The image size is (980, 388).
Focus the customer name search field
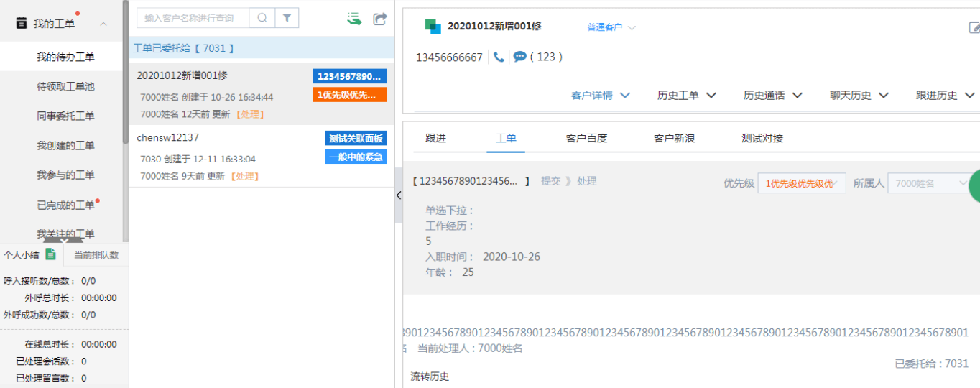tap(193, 18)
